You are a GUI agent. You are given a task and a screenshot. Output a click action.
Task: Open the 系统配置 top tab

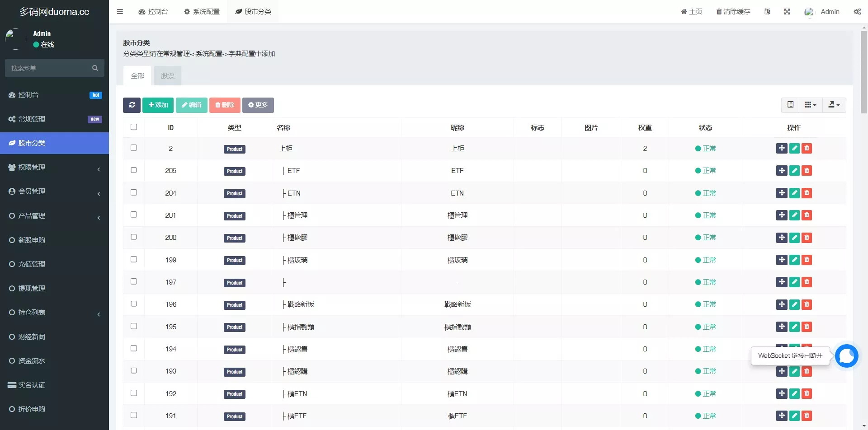tap(202, 12)
